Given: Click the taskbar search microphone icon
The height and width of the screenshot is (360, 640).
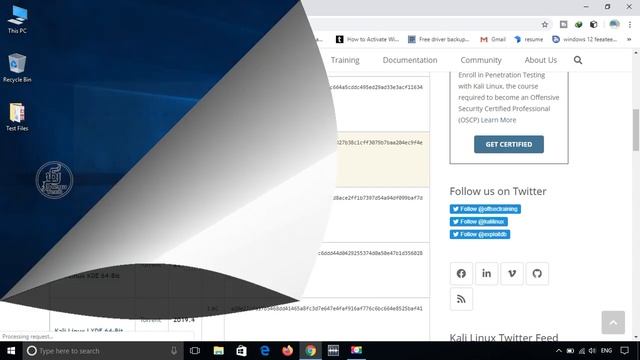Looking at the screenshot, I should 174,351.
